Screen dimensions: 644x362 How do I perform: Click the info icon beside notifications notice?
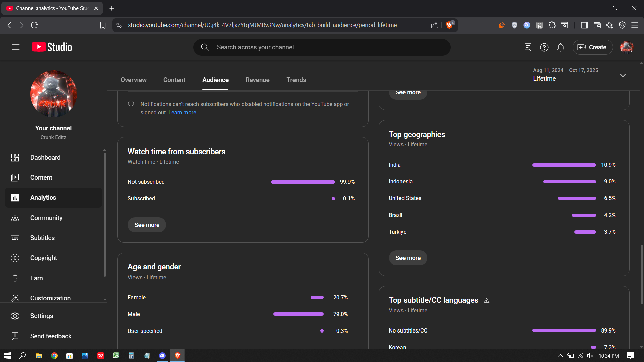(x=131, y=104)
